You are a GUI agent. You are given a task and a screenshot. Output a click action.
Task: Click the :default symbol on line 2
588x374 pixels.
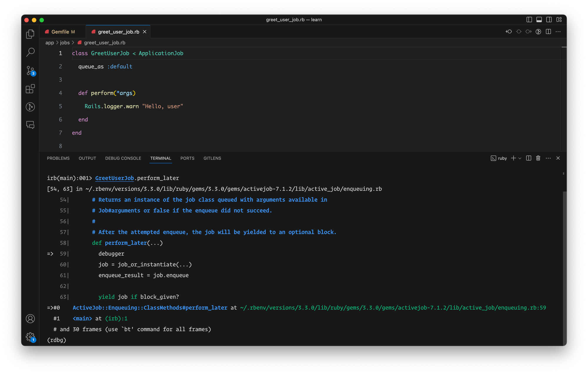(x=120, y=67)
